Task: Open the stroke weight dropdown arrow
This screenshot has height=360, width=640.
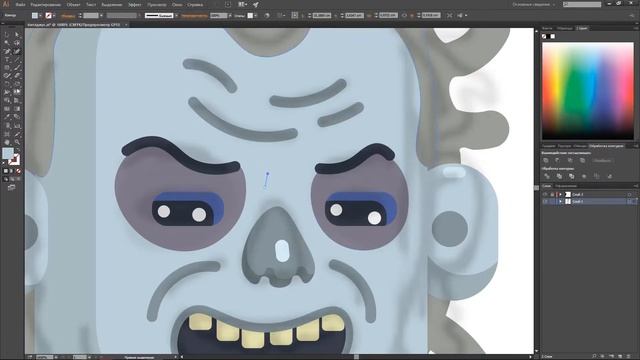Action: coord(102,16)
